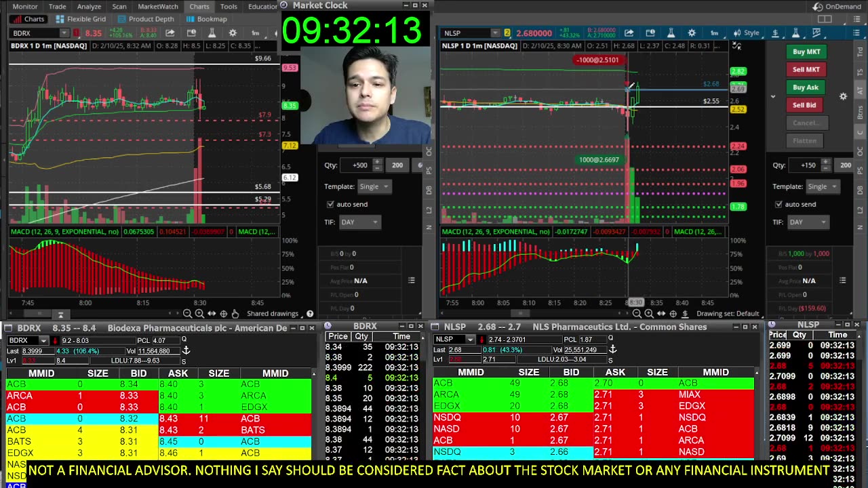
Task: Toggle the DB side label left of order panel
Action: (x=429, y=191)
